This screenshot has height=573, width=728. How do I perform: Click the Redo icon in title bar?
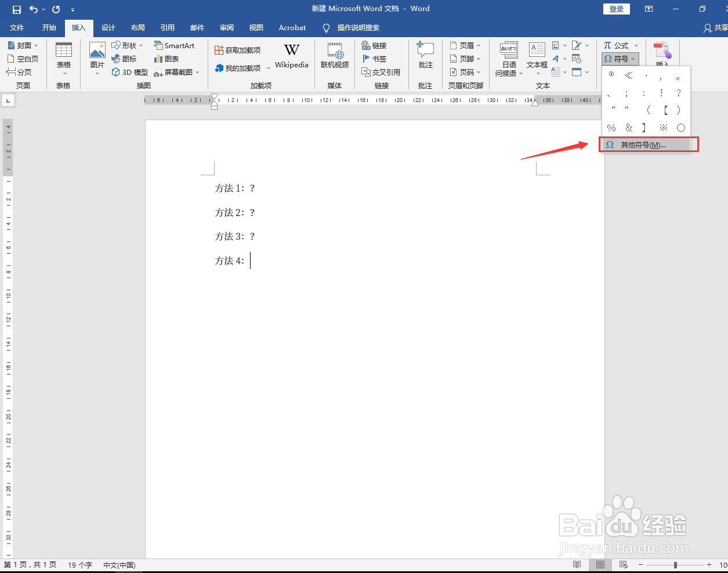pyautogui.click(x=56, y=9)
